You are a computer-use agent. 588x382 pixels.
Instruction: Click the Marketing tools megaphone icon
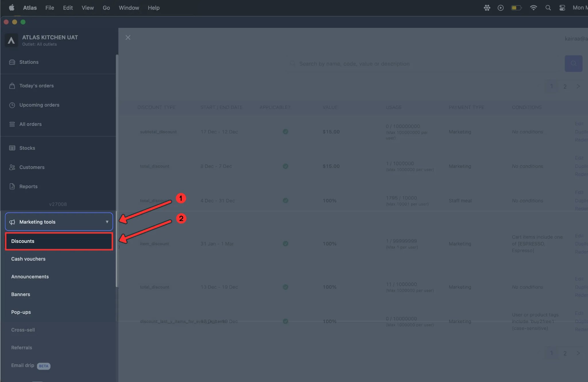click(x=12, y=222)
